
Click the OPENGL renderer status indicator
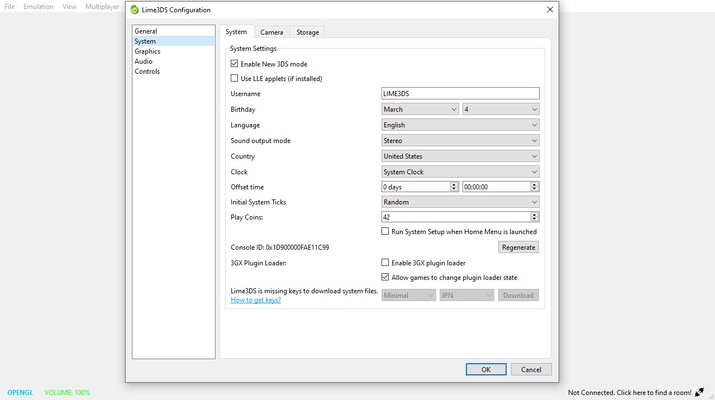pos(20,392)
